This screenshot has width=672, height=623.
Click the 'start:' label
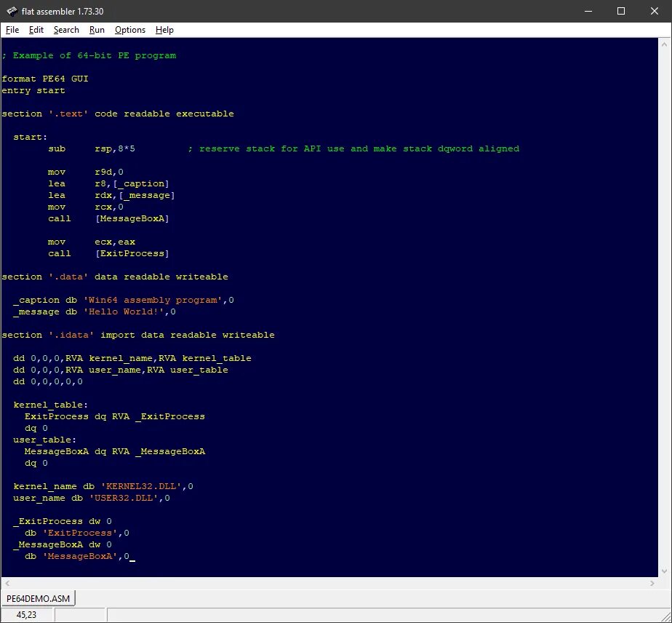tap(31, 138)
